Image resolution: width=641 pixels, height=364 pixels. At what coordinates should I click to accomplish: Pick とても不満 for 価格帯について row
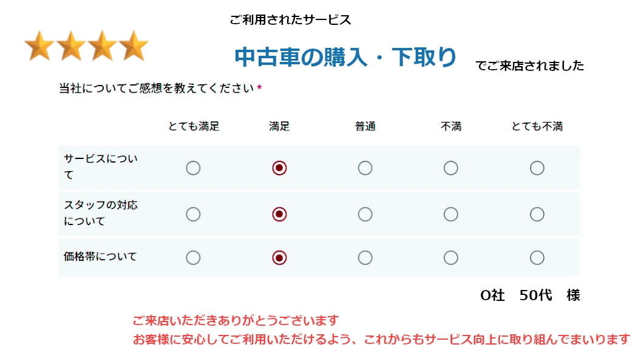coord(537,258)
